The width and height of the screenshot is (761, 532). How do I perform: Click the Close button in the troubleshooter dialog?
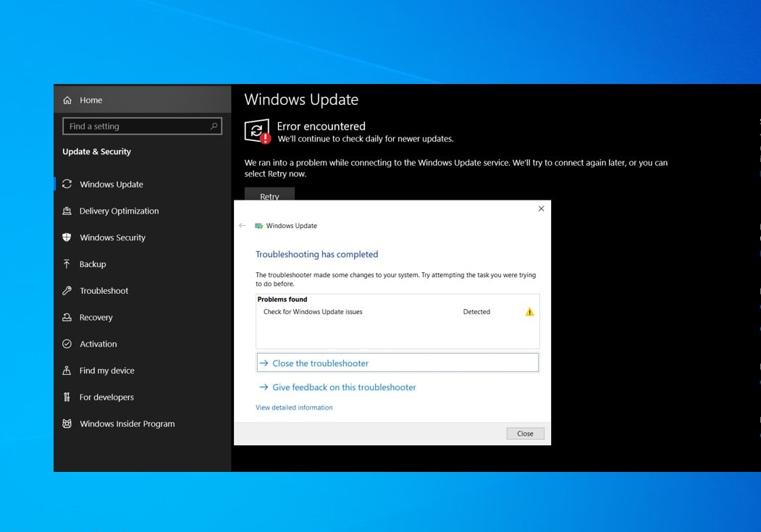(x=524, y=433)
